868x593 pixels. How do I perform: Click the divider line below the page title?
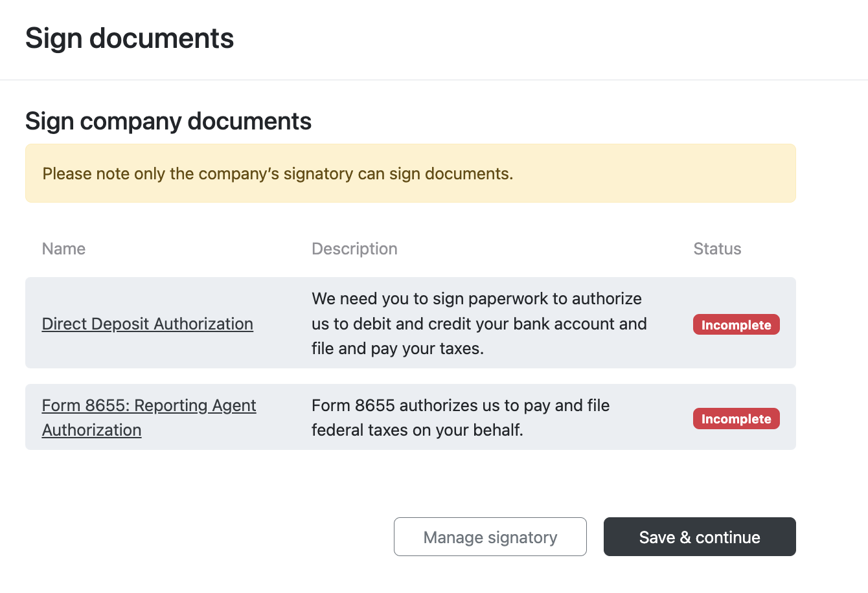(x=434, y=80)
